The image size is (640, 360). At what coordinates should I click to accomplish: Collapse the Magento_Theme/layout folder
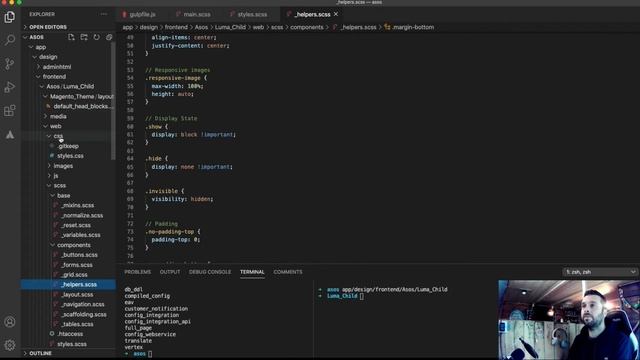tap(68, 97)
